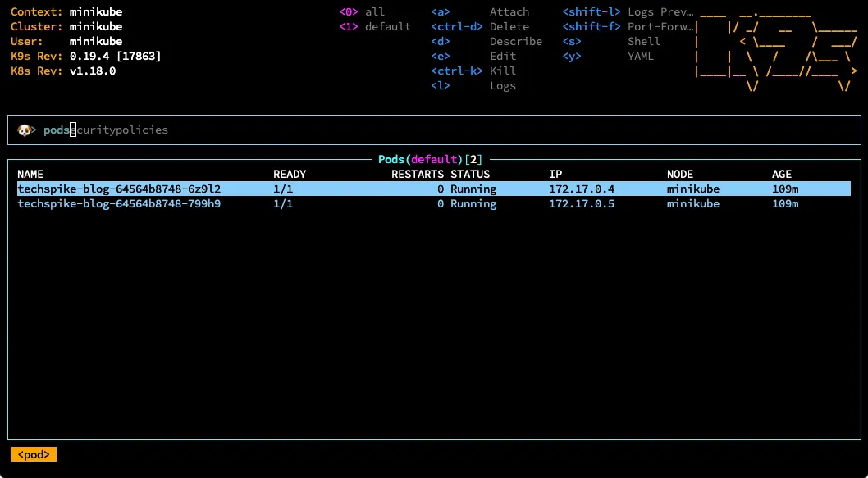Click the 109m age in 6z9l2 row
868x478 pixels.
(785, 189)
